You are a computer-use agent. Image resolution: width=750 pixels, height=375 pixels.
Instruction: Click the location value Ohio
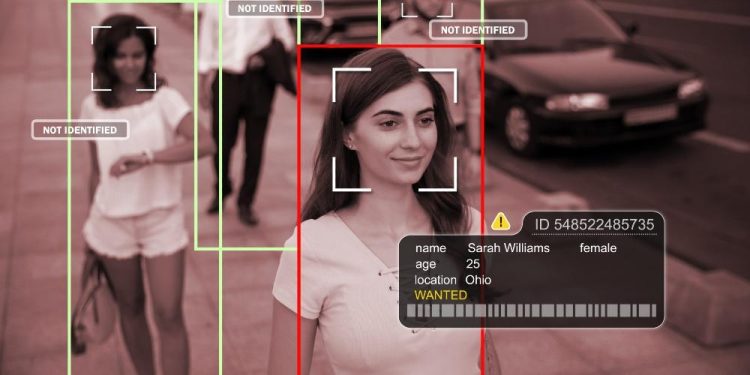(x=478, y=280)
